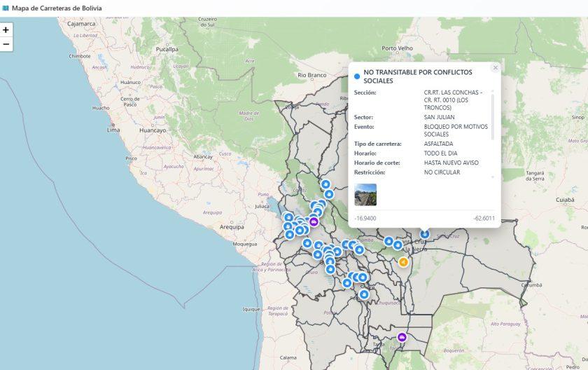Viewport: 588px width, 370px height.
Task: Click the 'ASFALTADA' road type value
Action: (x=438, y=144)
